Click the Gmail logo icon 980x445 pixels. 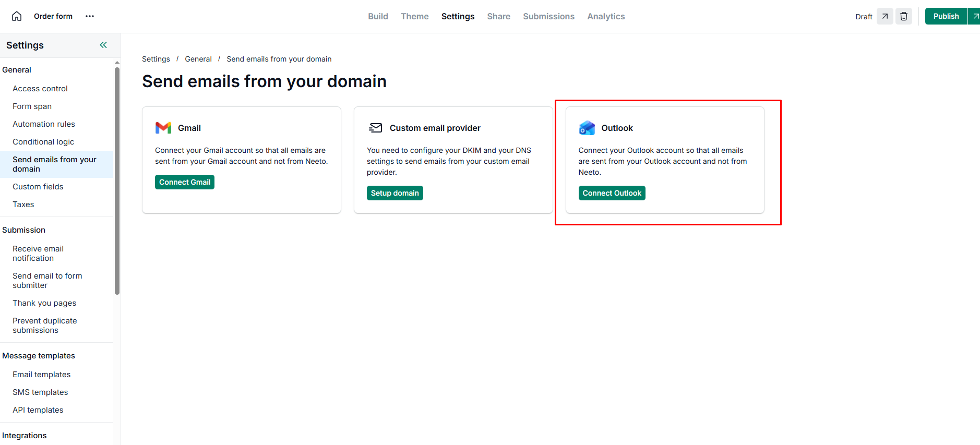click(x=163, y=128)
